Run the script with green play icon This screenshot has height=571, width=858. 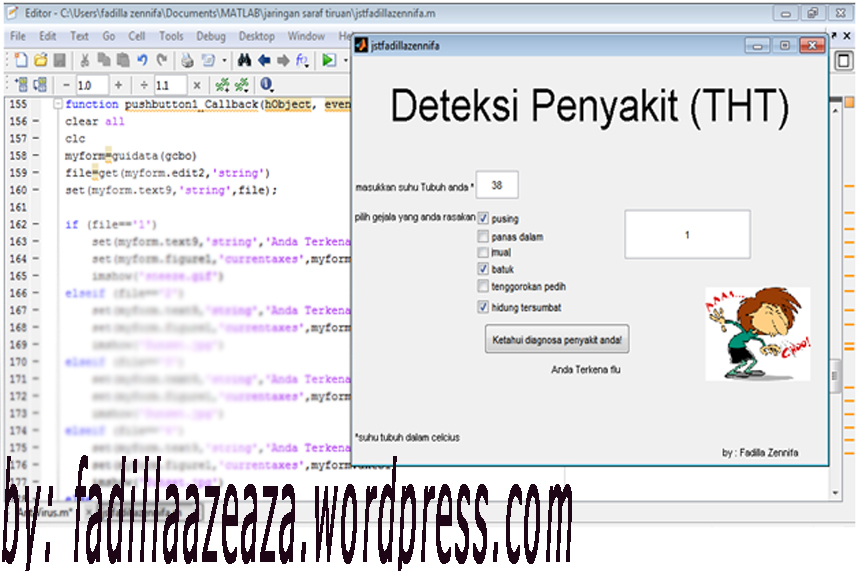(328, 60)
